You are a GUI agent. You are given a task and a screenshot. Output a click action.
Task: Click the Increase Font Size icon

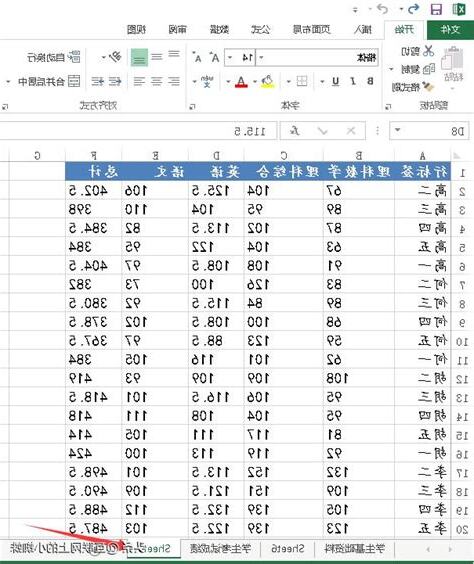click(215, 57)
